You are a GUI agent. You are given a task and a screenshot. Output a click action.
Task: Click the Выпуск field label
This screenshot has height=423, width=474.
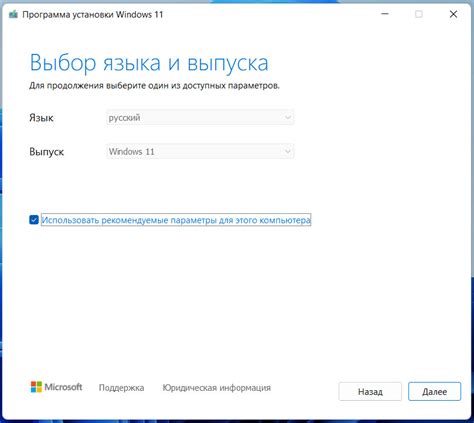pos(46,152)
